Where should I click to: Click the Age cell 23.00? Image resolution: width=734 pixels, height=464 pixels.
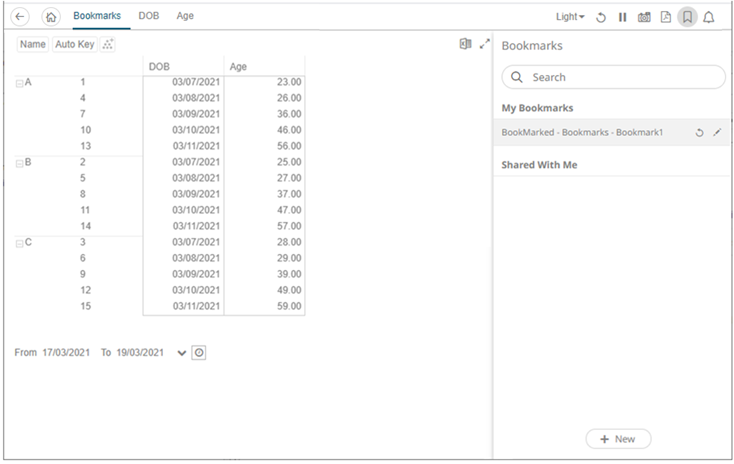(289, 82)
